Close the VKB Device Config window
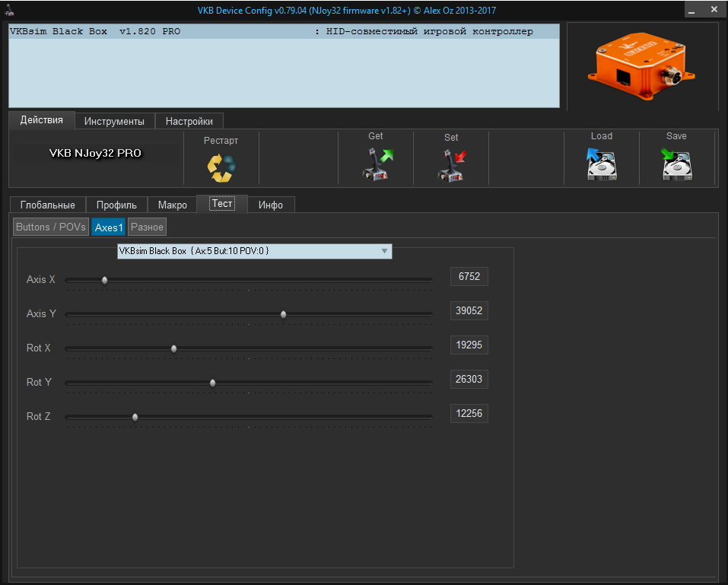 pos(714,9)
